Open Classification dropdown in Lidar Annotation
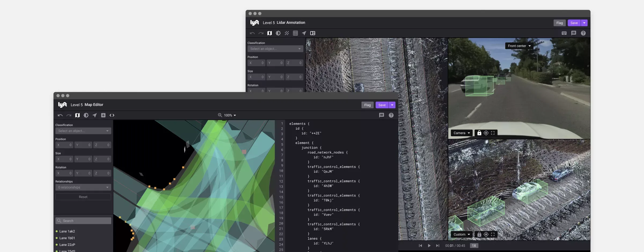 point(275,49)
